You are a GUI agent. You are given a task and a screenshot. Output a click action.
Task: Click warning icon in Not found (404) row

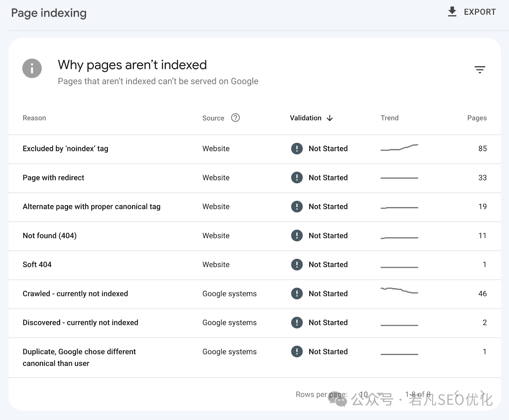(x=297, y=235)
